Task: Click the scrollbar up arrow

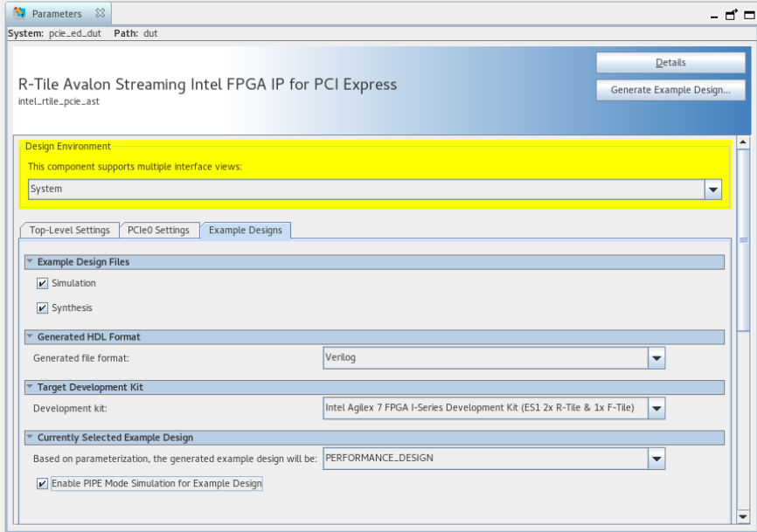Action: coord(743,142)
